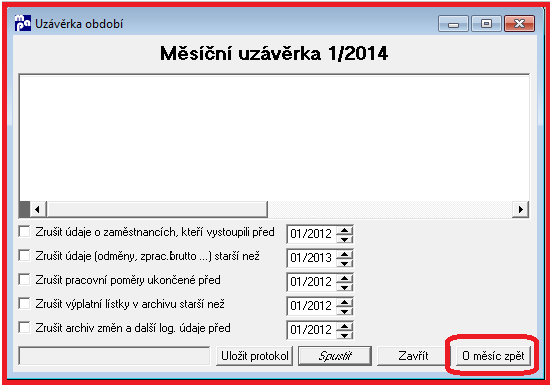Click Uložit protokol button
This screenshot has height=385, width=550.
tap(255, 356)
